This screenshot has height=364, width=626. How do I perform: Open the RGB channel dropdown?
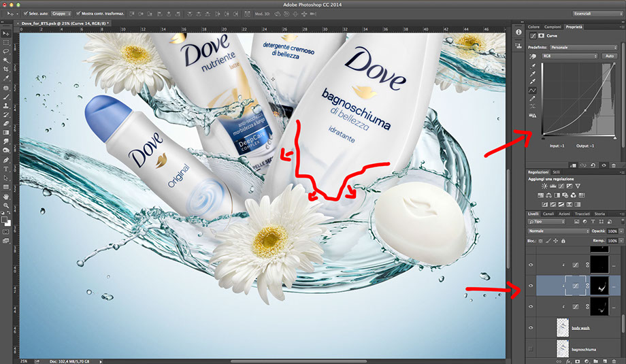[x=570, y=56]
